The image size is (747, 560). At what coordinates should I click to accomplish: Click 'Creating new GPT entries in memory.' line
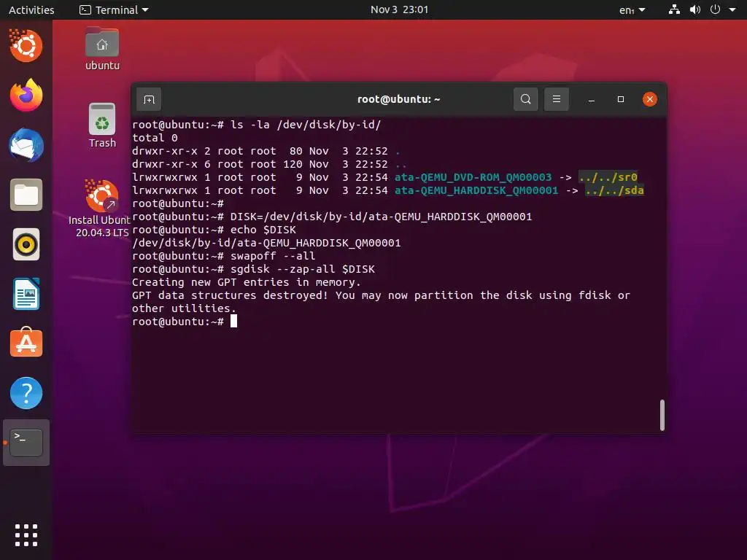(247, 282)
